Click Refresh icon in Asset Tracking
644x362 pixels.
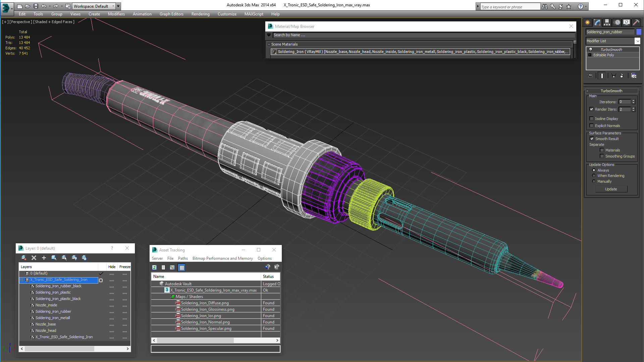(154, 267)
